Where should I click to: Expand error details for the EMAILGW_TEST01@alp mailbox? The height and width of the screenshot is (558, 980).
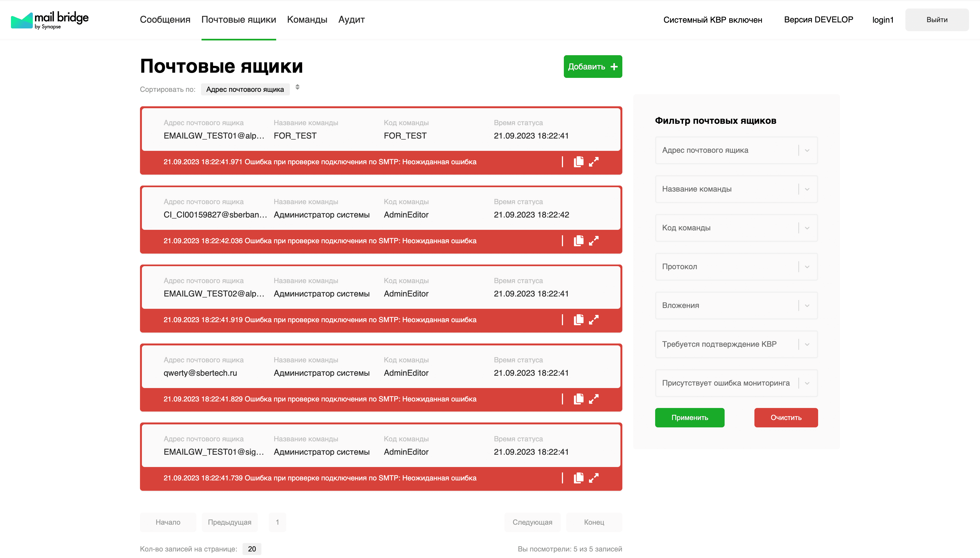point(594,162)
